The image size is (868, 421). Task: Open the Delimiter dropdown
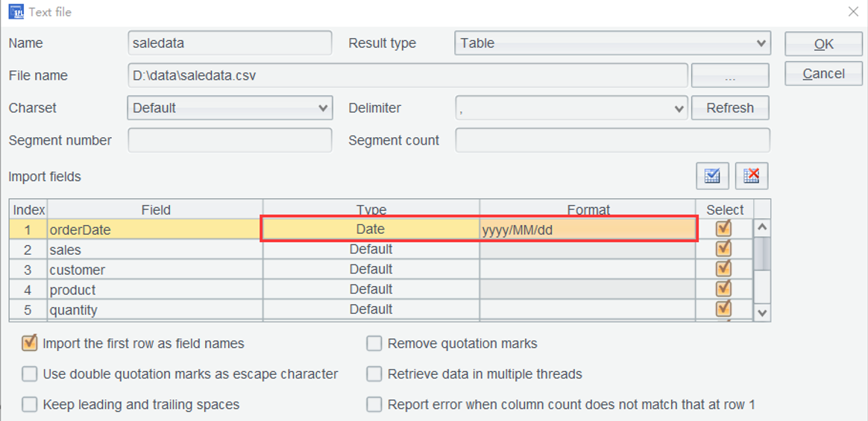571,108
